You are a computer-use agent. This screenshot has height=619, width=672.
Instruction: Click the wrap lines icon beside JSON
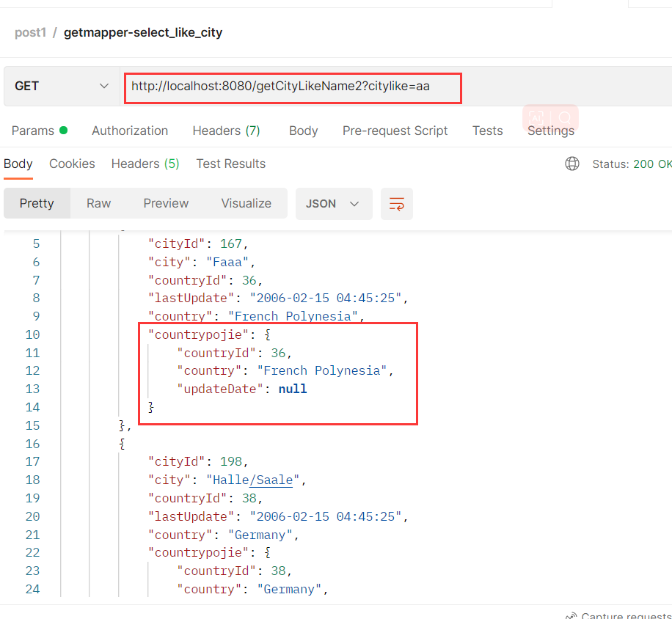click(397, 204)
